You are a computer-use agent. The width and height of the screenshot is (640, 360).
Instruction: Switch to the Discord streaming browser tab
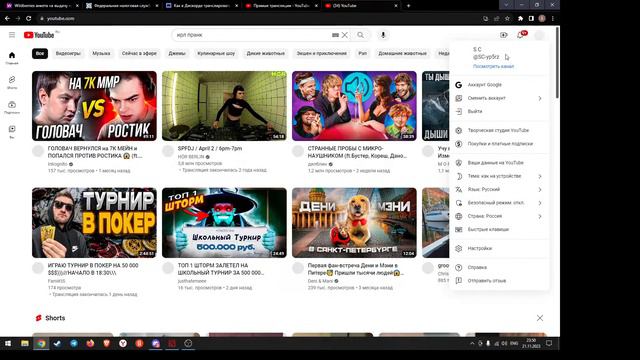click(202, 6)
